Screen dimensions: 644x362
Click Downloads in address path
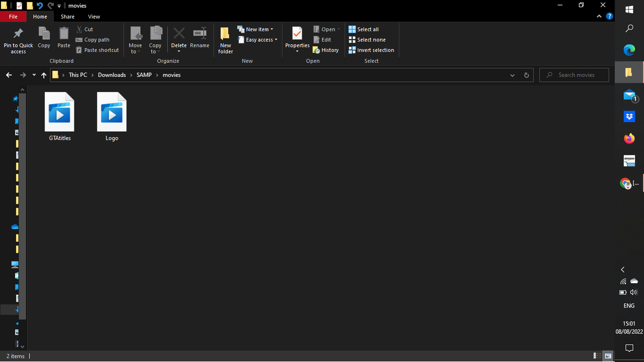[x=112, y=75]
